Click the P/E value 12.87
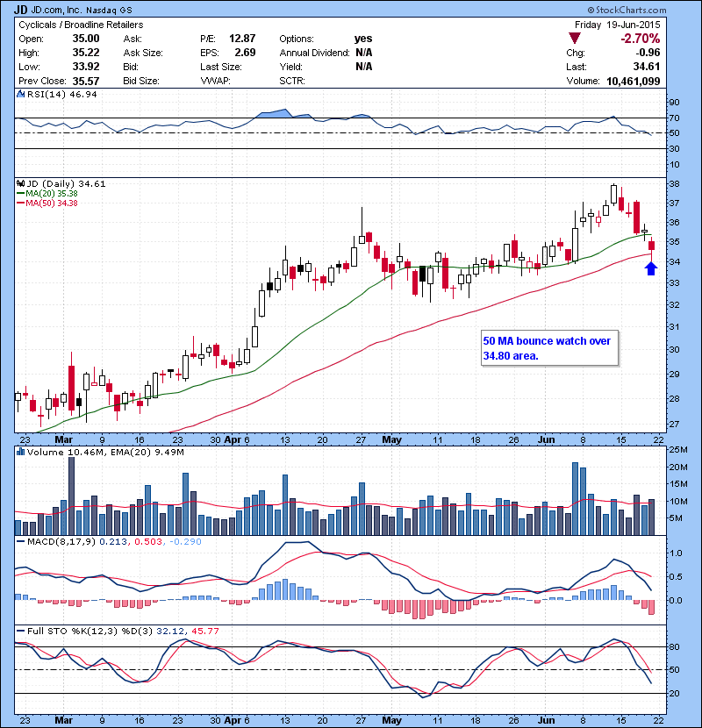Screen dimensions: 702x728 point(242,39)
